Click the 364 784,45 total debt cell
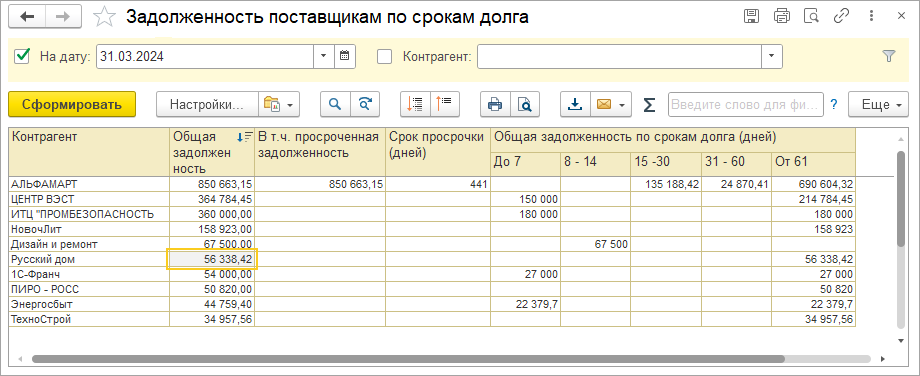 coord(212,199)
